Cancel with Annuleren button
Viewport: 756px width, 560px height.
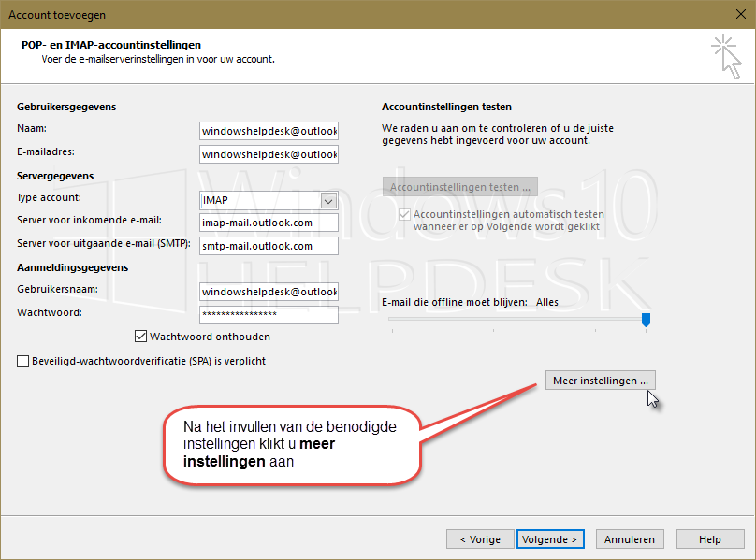[630, 539]
